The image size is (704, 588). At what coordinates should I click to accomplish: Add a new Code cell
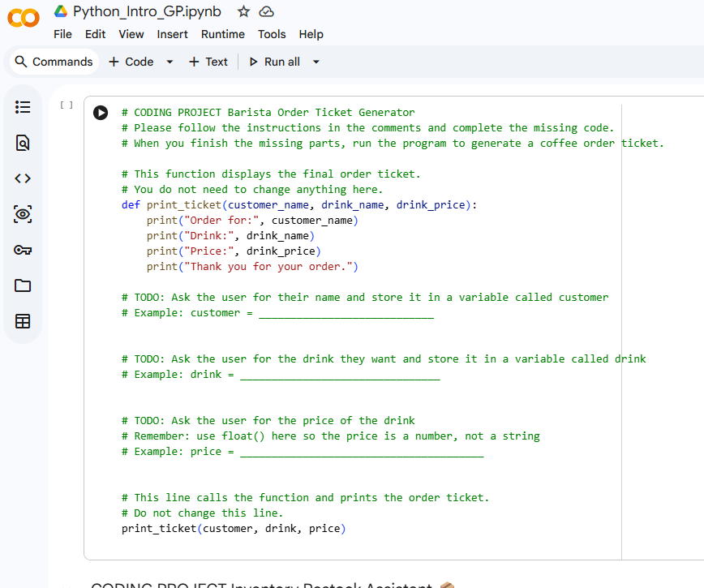tap(131, 62)
